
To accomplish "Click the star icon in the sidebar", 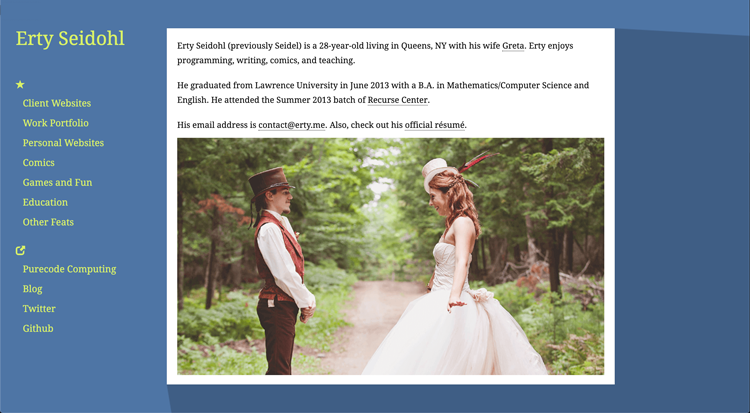I will point(20,85).
